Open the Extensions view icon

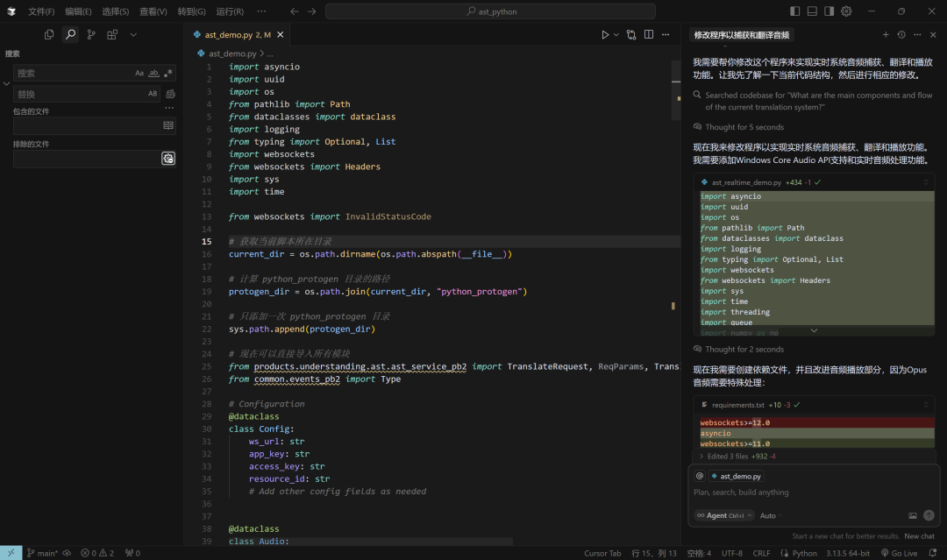[112, 34]
